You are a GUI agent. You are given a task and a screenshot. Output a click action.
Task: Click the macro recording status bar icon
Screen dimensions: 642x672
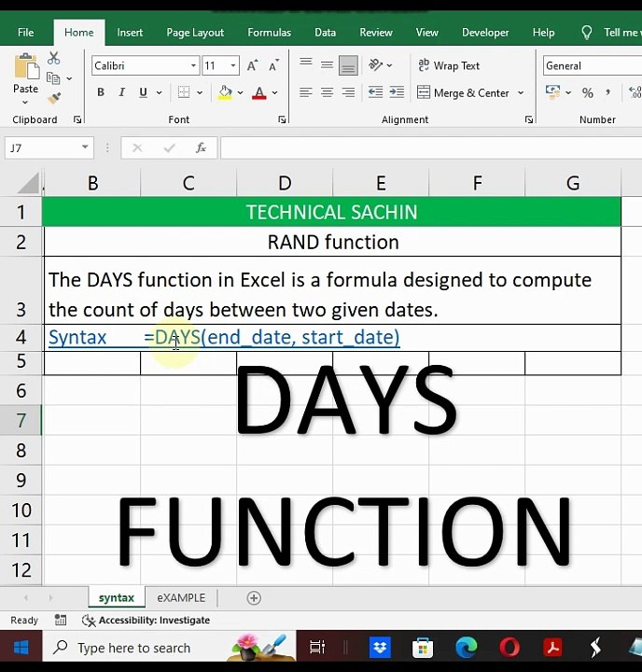coord(61,620)
